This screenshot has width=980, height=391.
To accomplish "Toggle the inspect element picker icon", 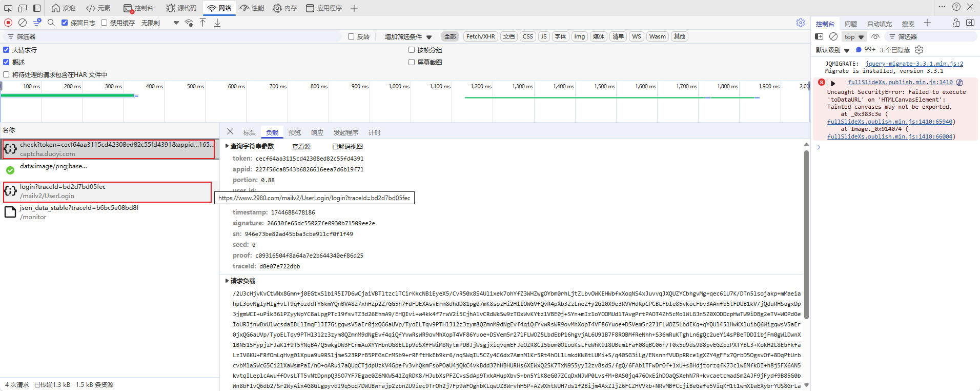I will 8,8.
